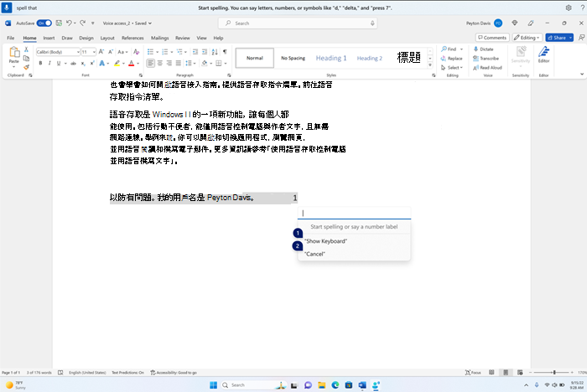
Task: Click the Justify alignment icon
Action: point(178,63)
